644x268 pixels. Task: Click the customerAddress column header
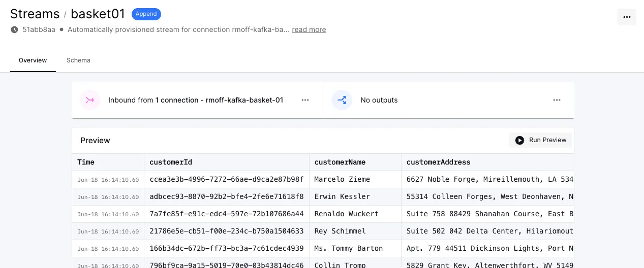click(x=488, y=162)
